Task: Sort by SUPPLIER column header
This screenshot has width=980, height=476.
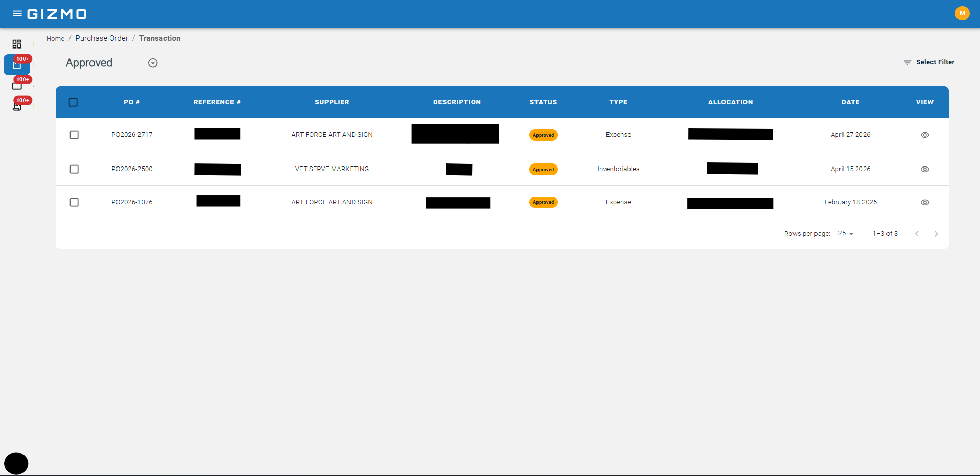Action: (x=332, y=102)
